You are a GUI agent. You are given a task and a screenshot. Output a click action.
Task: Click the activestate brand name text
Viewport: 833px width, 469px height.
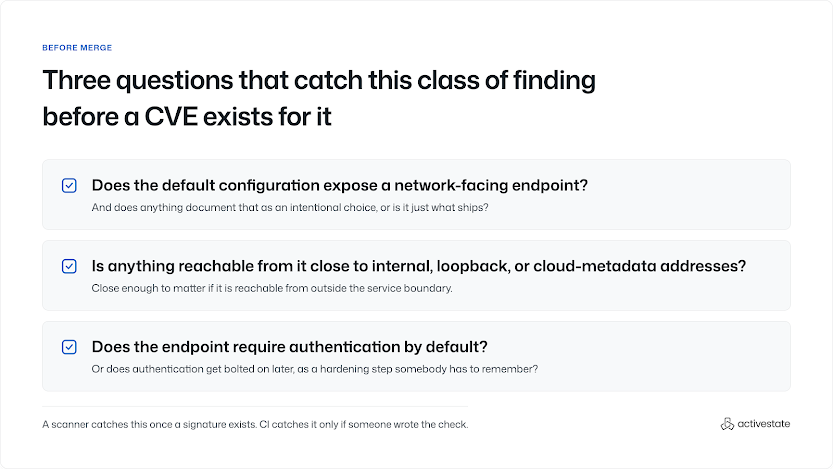(763, 423)
